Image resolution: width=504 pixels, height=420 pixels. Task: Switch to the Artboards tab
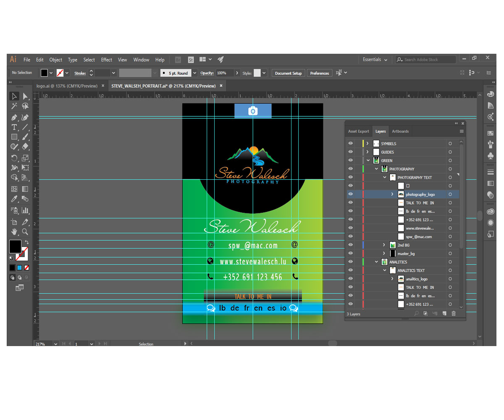pos(400,131)
